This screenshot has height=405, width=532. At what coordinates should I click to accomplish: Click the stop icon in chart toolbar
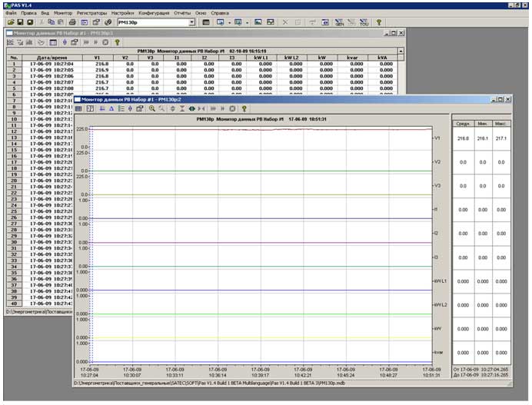tap(232, 108)
